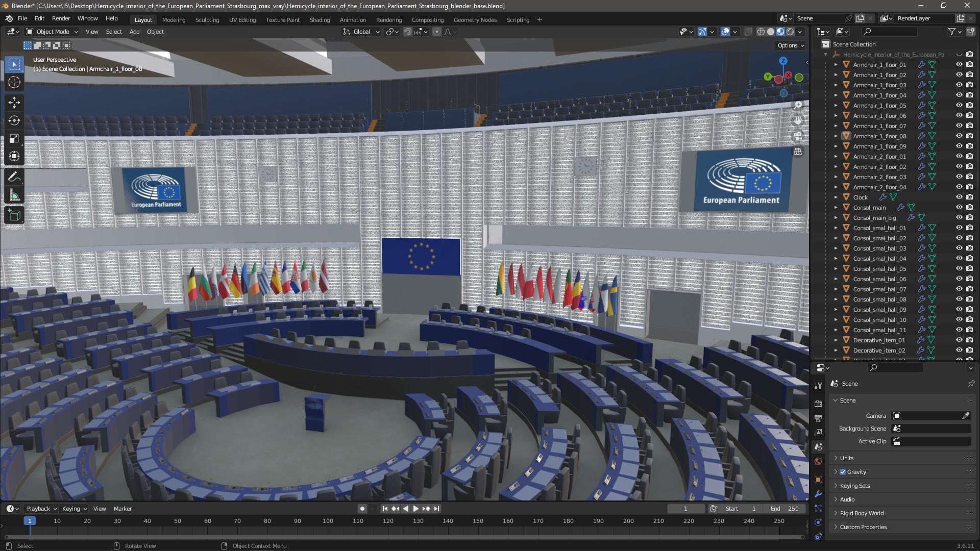The height and width of the screenshot is (551, 980).
Task: Open the Render properties tab icon
Action: coord(818,404)
